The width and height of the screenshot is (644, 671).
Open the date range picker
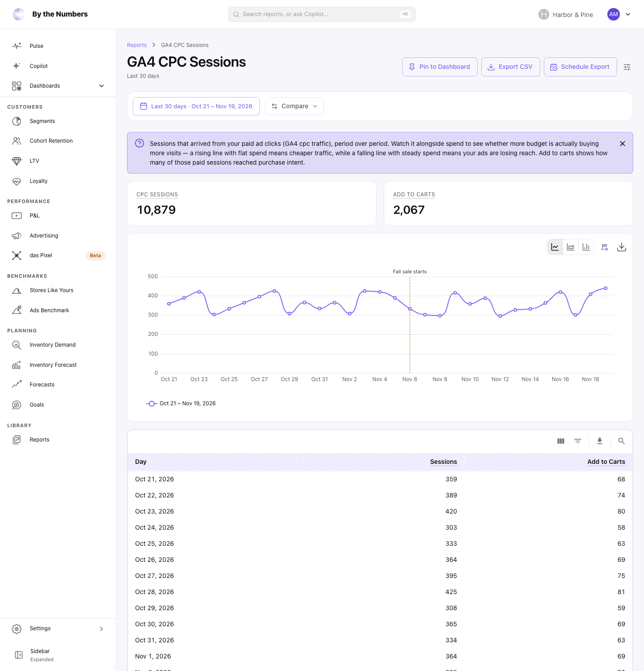coord(196,106)
